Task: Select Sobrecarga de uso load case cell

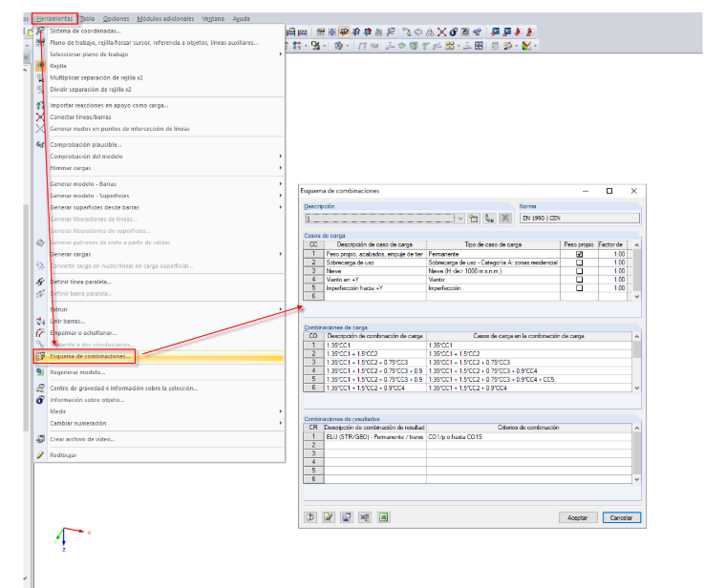Action: 375,262
